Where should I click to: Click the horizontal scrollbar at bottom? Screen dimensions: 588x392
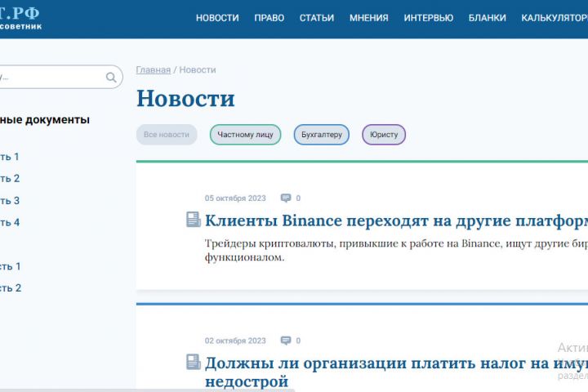coord(147,390)
